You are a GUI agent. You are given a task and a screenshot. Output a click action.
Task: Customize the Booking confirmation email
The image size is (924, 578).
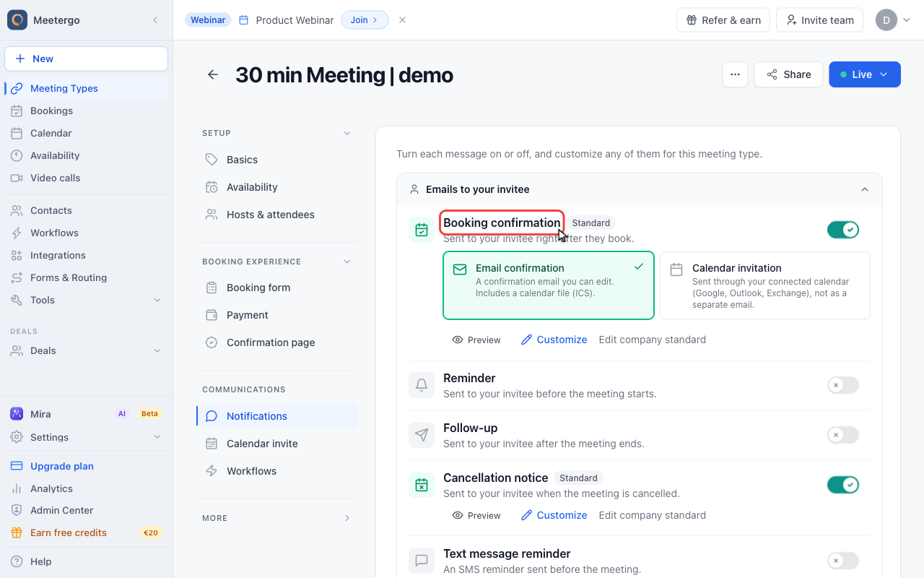554,340
